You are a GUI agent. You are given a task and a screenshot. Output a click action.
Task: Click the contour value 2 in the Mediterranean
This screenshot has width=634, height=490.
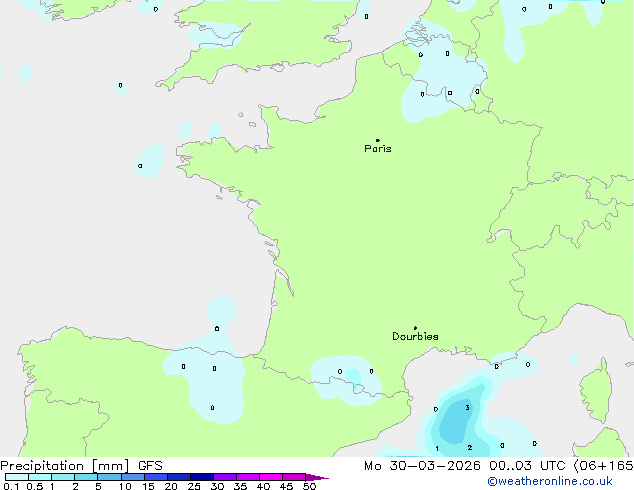pos(469,448)
